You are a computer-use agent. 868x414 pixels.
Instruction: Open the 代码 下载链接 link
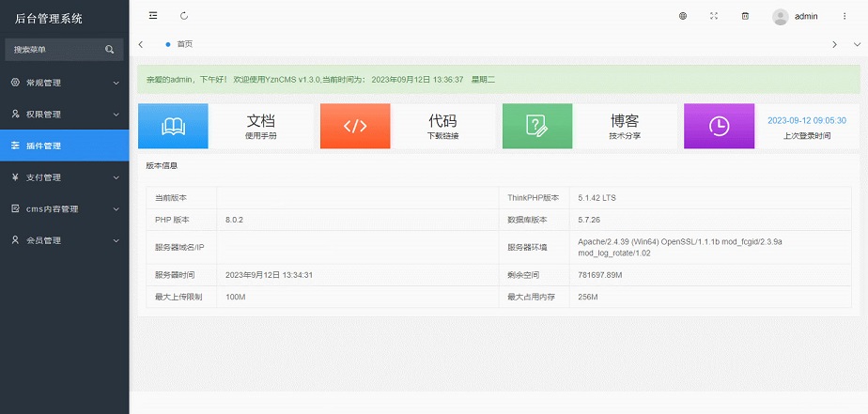442,126
